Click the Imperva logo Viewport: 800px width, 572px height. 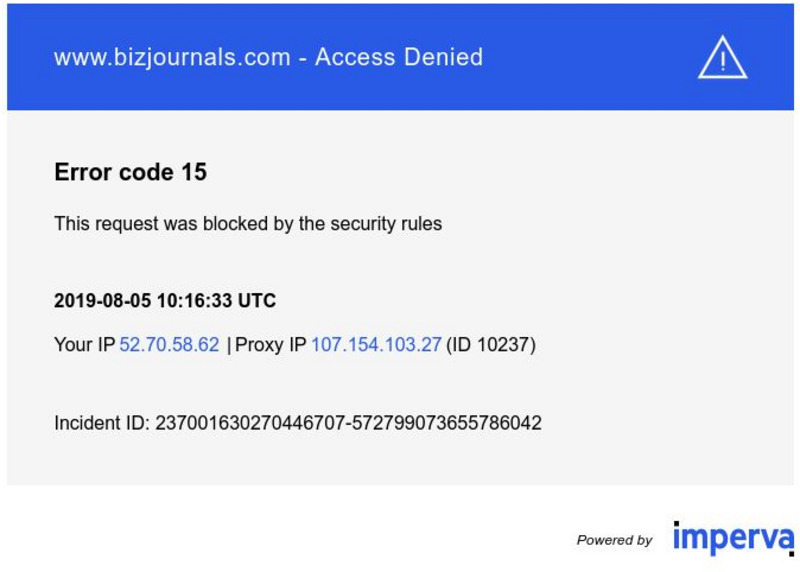pos(731,538)
